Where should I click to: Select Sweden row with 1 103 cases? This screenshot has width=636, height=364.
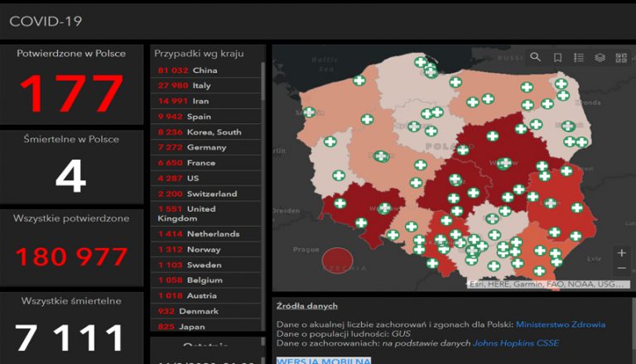[206, 265]
